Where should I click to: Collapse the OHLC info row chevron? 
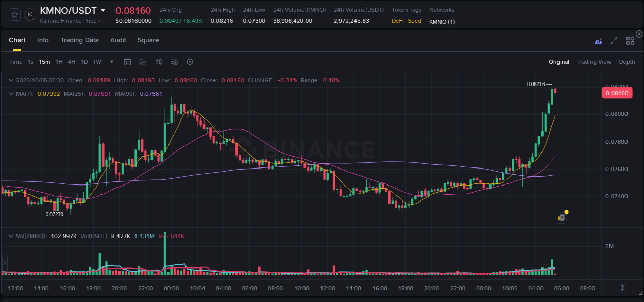pyautogui.click(x=11, y=80)
